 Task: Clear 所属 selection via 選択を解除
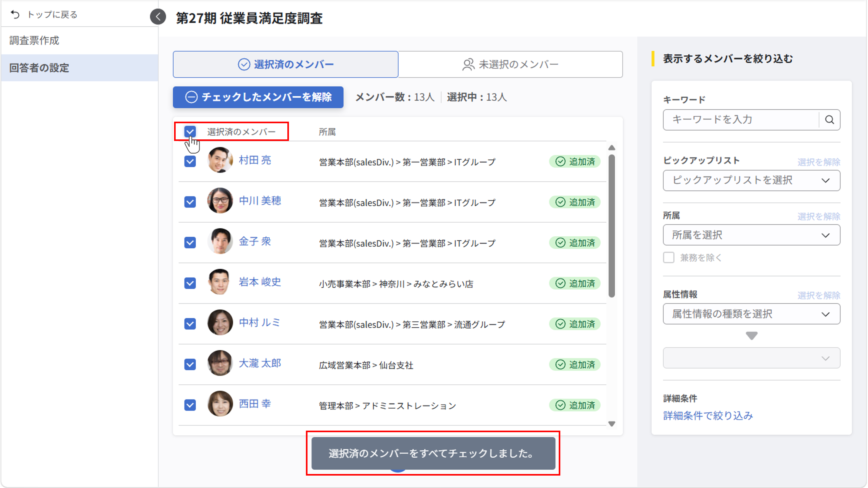pos(818,216)
